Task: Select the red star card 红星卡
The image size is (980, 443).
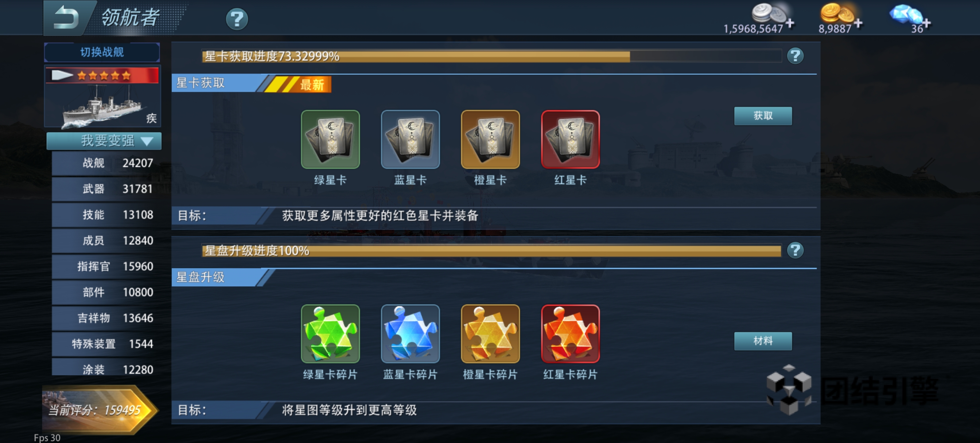Action: (x=570, y=140)
